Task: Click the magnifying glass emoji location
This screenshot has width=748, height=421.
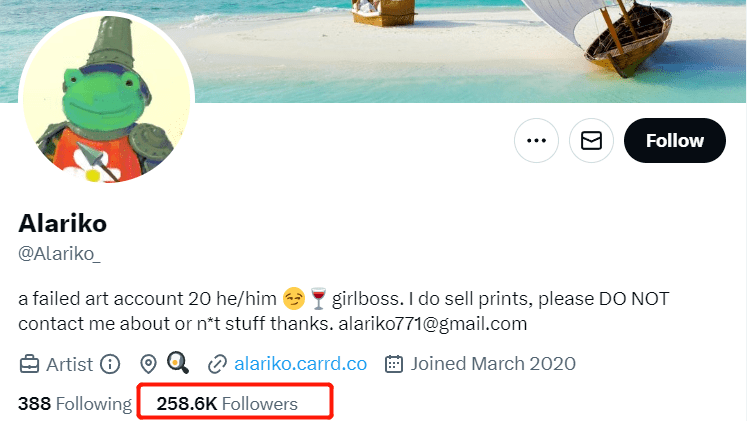Action: coord(178,362)
